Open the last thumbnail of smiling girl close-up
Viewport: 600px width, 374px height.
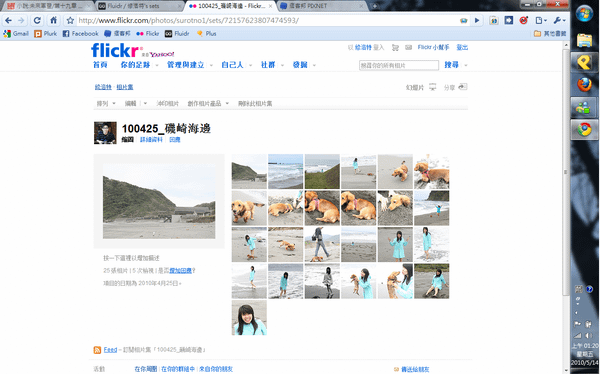click(249, 318)
